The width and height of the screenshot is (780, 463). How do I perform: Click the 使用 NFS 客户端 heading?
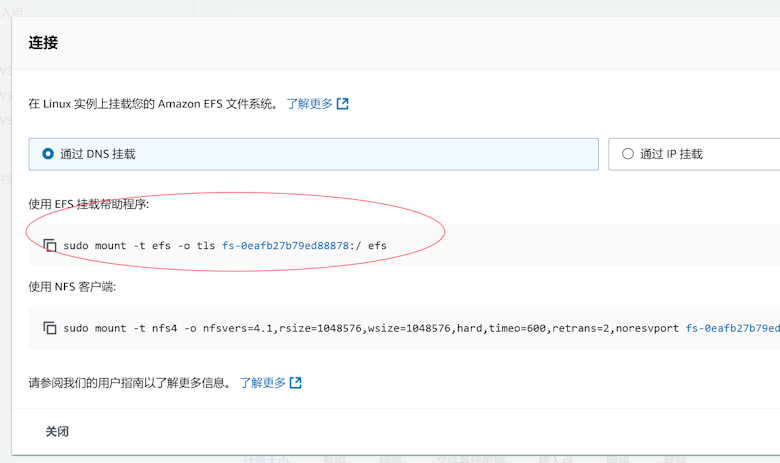[x=72, y=287]
